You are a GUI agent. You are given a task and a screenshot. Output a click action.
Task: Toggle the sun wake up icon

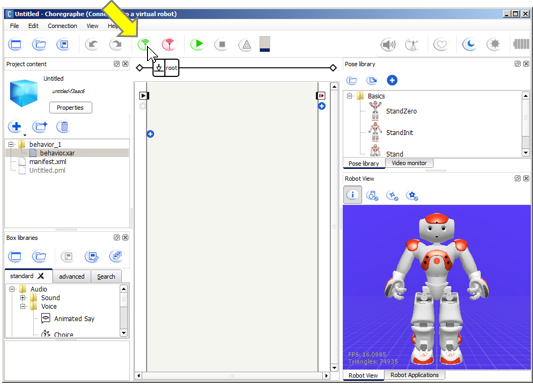pyautogui.click(x=494, y=45)
